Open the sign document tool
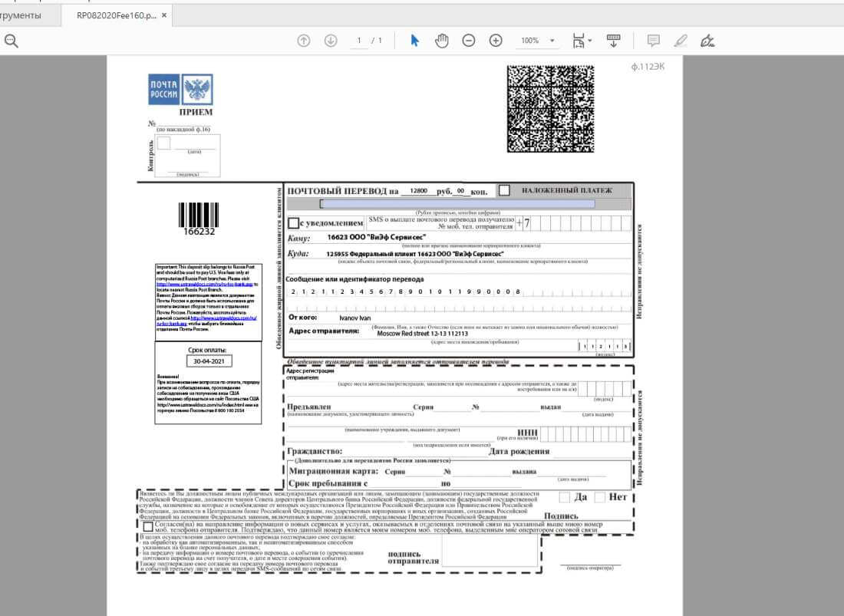 pyautogui.click(x=707, y=41)
